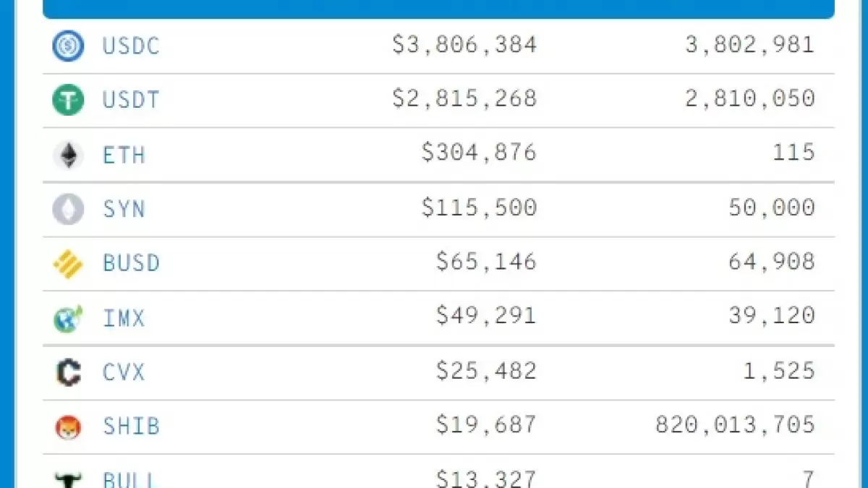Open the USDT token link

pos(131,100)
